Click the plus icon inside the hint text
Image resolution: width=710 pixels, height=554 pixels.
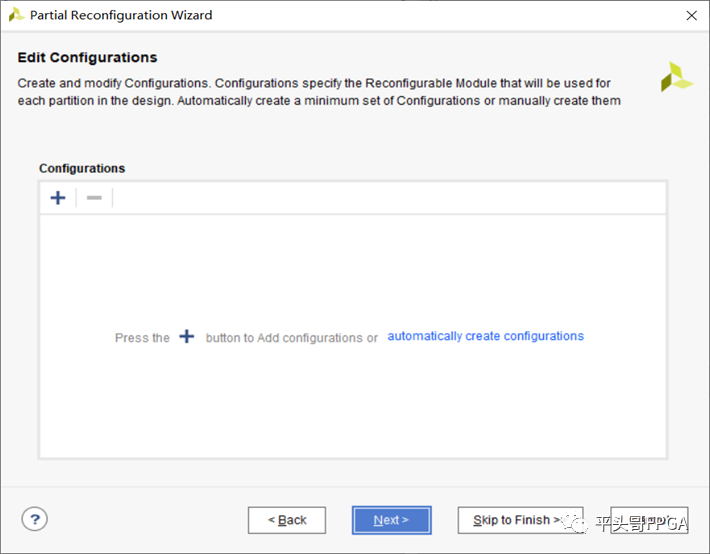[187, 337]
